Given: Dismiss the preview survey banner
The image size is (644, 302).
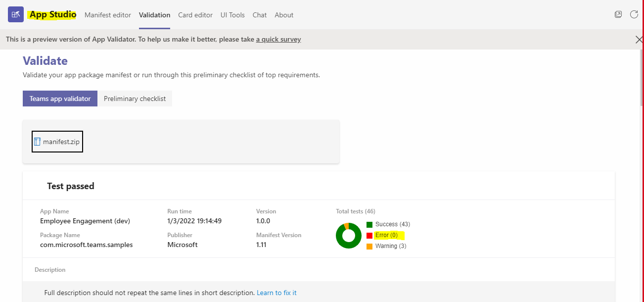Looking at the screenshot, I should pyautogui.click(x=639, y=40).
